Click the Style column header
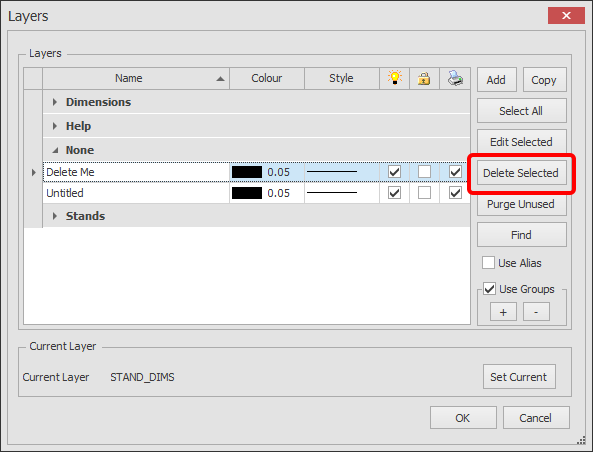593x452 pixels. tap(342, 78)
